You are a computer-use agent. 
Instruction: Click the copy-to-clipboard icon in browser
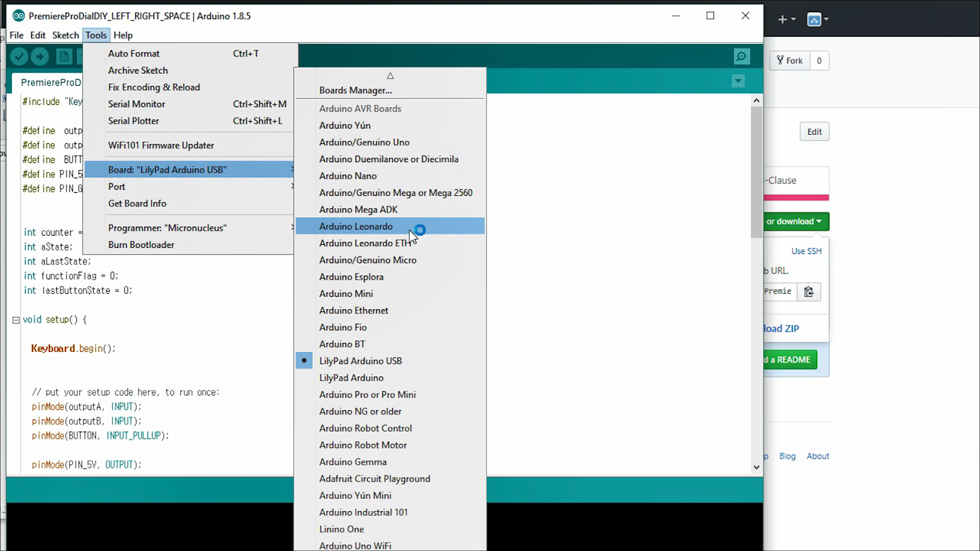pyautogui.click(x=809, y=291)
